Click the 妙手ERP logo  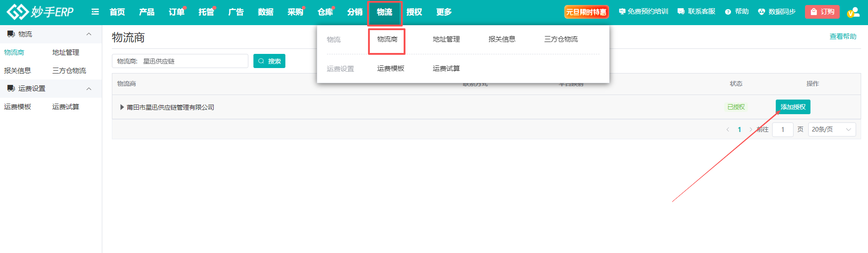(x=40, y=12)
